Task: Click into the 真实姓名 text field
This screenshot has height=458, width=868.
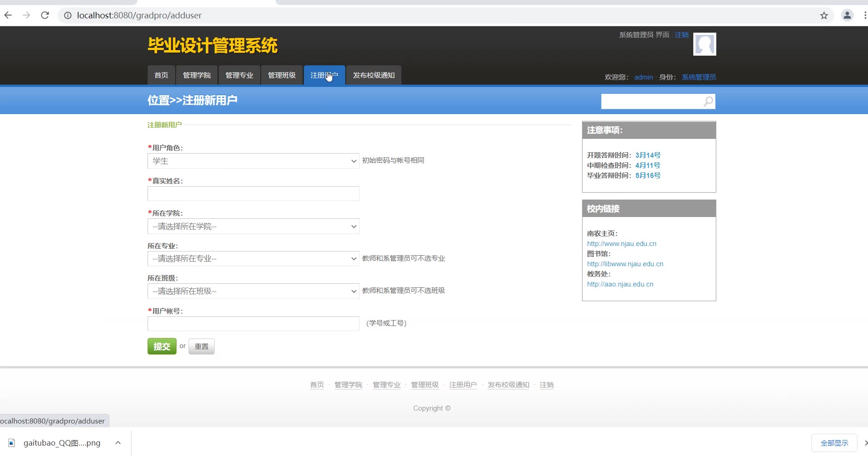Action: pyautogui.click(x=253, y=194)
